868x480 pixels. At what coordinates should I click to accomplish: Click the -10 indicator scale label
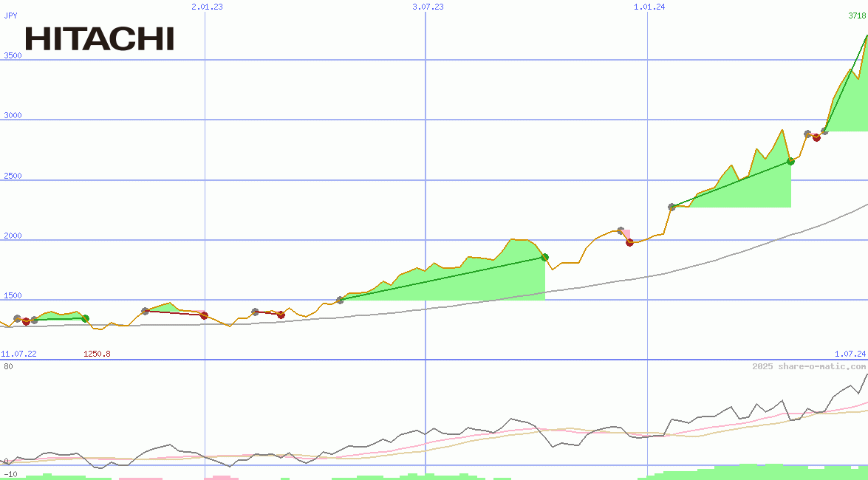[x=10, y=475]
